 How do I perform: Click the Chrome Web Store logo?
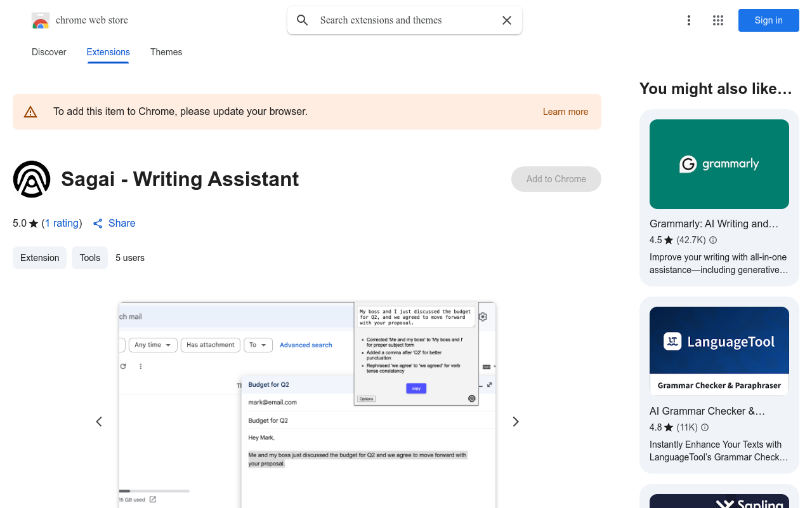[41, 20]
